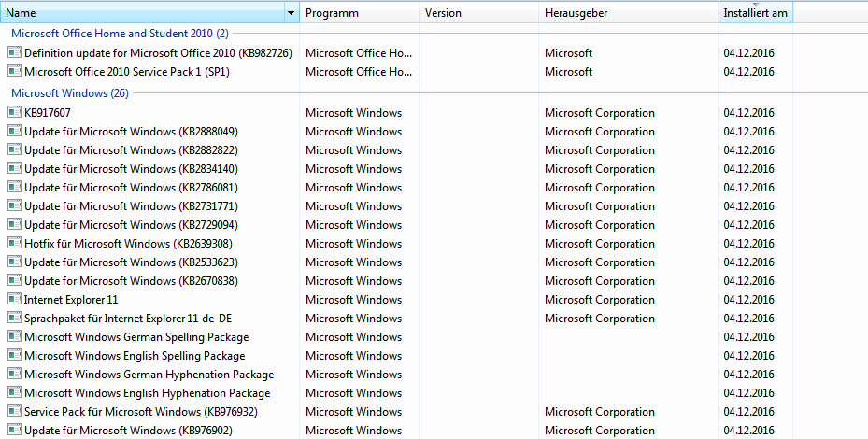This screenshot has height=439, width=868.
Task: Sort by the Installiert am column header
Action: 756,13
